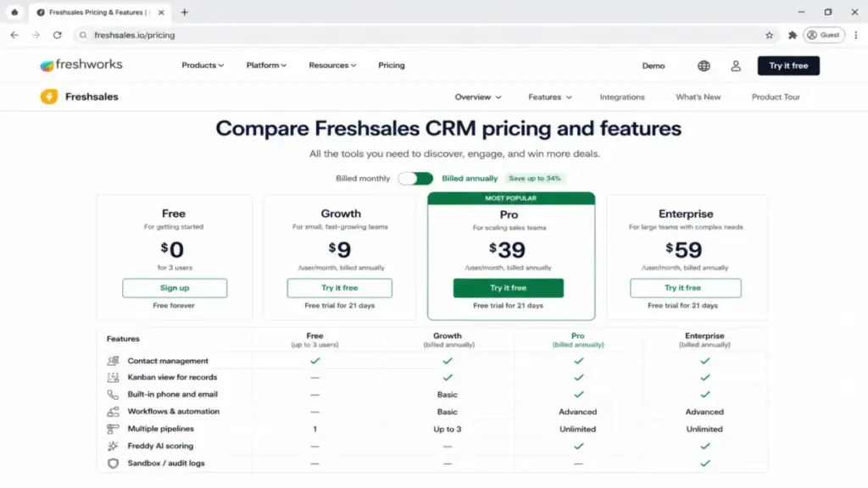Click the $59 Enterprise plan price
The width and height of the screenshot is (868, 488).
point(684,250)
